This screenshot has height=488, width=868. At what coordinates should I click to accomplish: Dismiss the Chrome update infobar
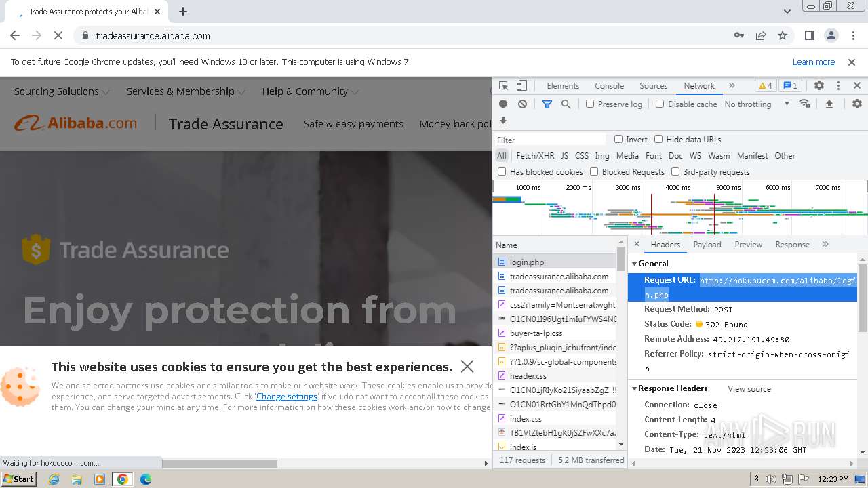tap(852, 62)
